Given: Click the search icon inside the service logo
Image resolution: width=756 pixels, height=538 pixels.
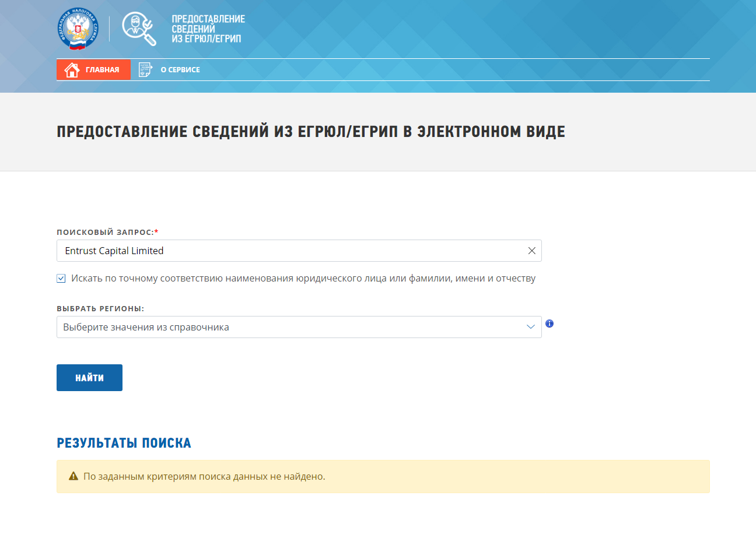Looking at the screenshot, I should pos(135,26).
